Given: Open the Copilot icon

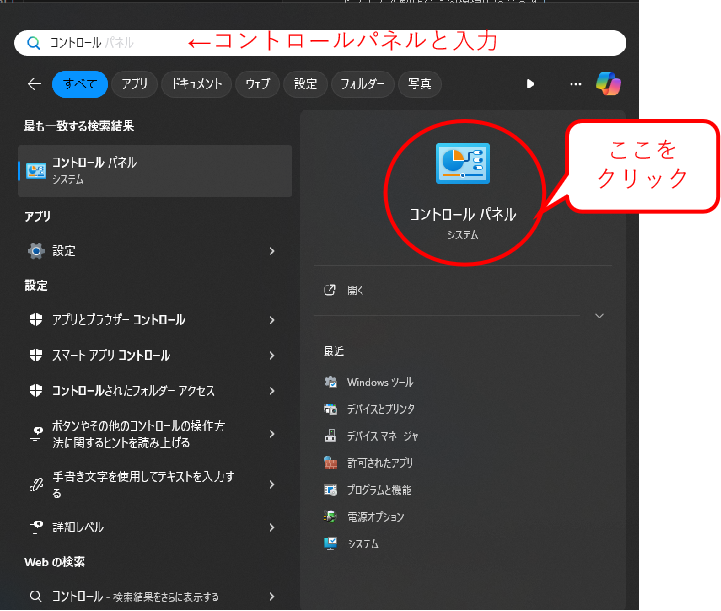Looking at the screenshot, I should coord(608,84).
